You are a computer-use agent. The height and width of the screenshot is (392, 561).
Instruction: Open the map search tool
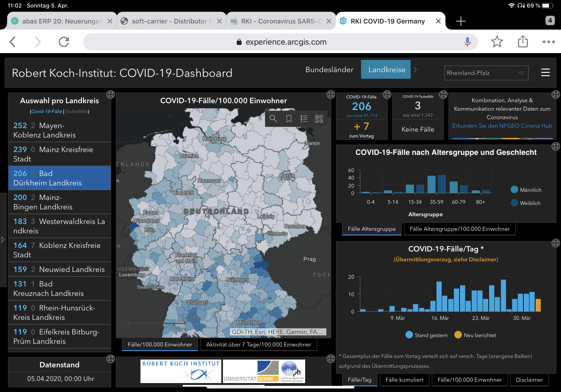(x=273, y=119)
